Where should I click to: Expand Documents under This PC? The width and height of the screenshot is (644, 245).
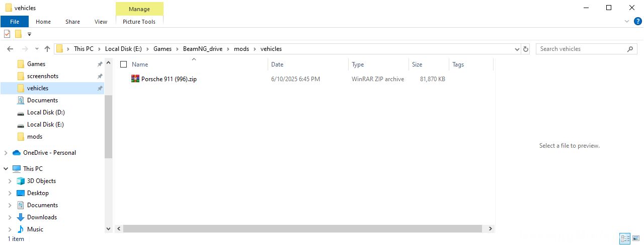(10, 205)
